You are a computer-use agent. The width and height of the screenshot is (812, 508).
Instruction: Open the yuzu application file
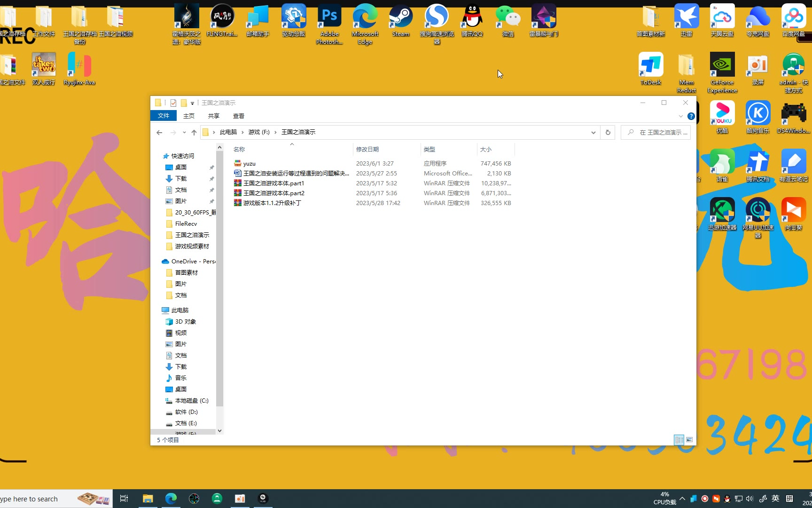pyautogui.click(x=249, y=164)
